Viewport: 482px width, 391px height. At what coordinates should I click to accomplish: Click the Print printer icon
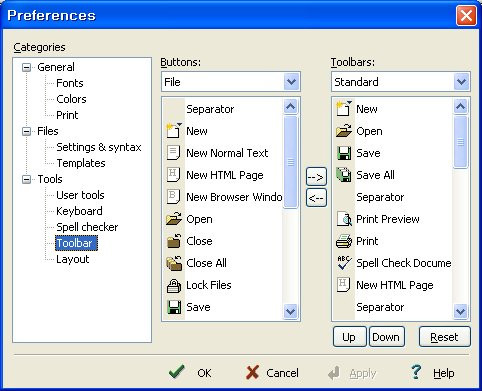tap(344, 241)
